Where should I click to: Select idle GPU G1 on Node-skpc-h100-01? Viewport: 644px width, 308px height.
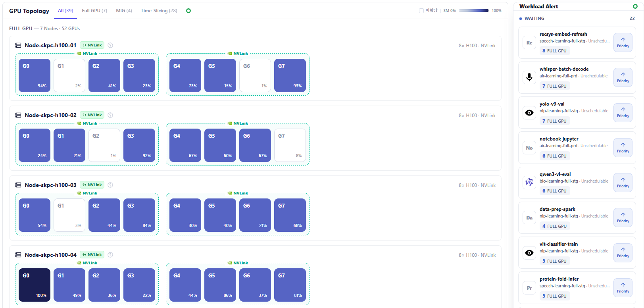point(69,75)
